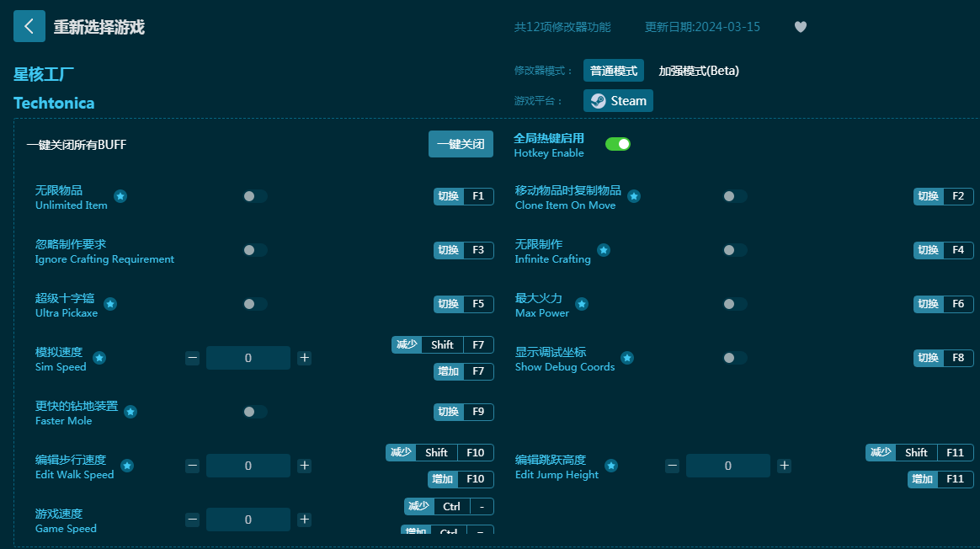
Task: Switch on the Ultra Pickaxe toggle
Action: (x=255, y=304)
